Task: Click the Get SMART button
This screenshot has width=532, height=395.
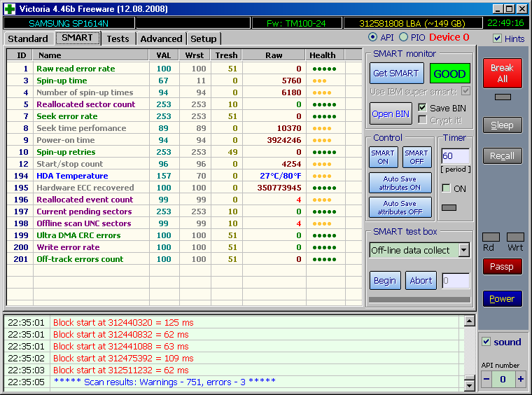Action: (396, 74)
